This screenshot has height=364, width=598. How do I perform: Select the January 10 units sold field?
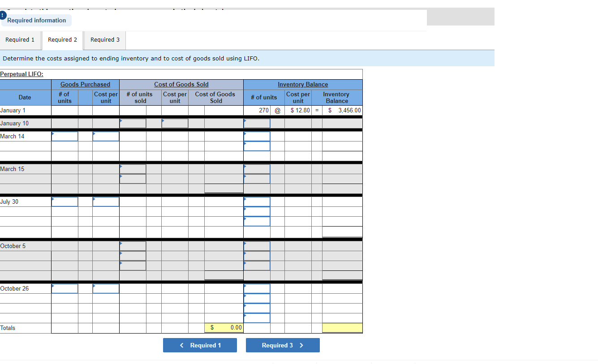point(133,123)
